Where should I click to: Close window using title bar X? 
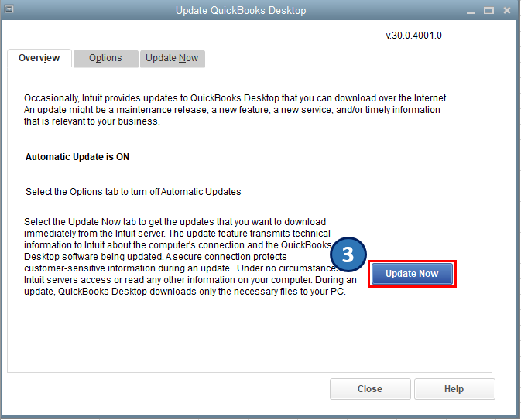click(507, 11)
